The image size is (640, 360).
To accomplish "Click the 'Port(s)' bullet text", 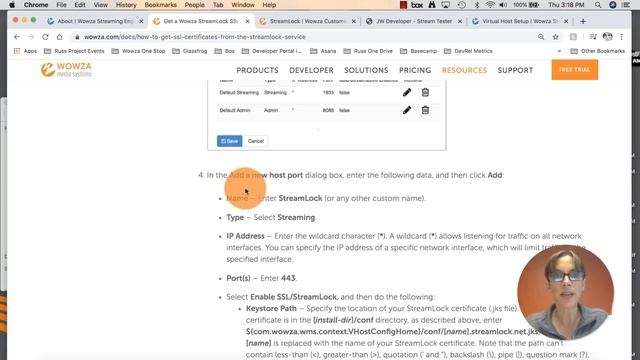I will pos(262,278).
